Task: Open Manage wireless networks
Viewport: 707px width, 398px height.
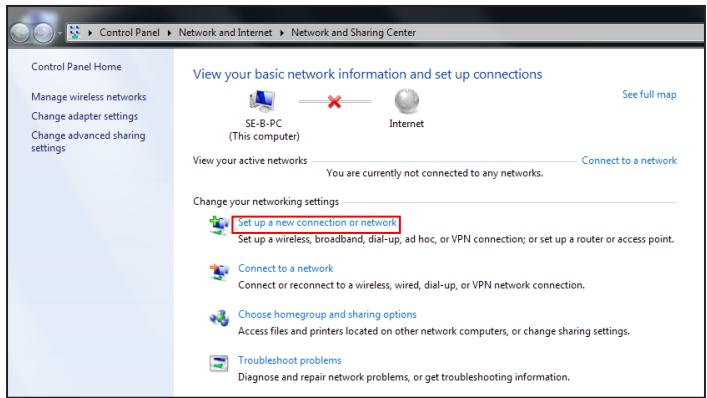Action: [89, 97]
